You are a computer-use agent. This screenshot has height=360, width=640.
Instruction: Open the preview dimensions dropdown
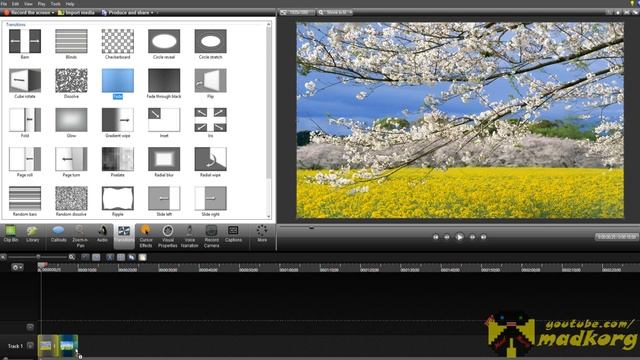pyautogui.click(x=297, y=13)
